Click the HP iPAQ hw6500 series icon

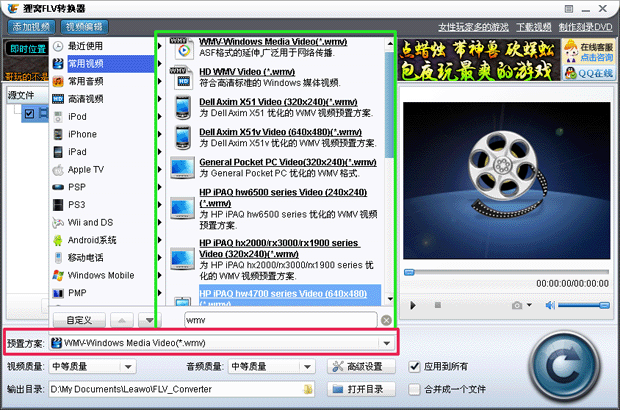pos(182,208)
